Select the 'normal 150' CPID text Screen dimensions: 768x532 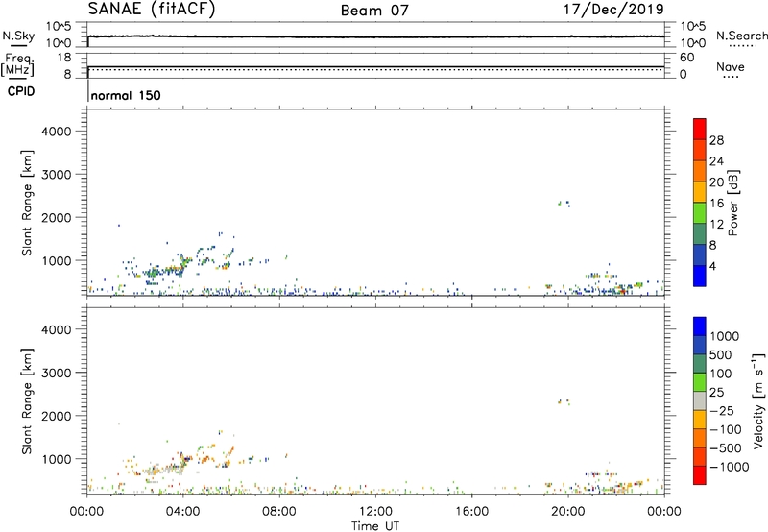point(126,95)
